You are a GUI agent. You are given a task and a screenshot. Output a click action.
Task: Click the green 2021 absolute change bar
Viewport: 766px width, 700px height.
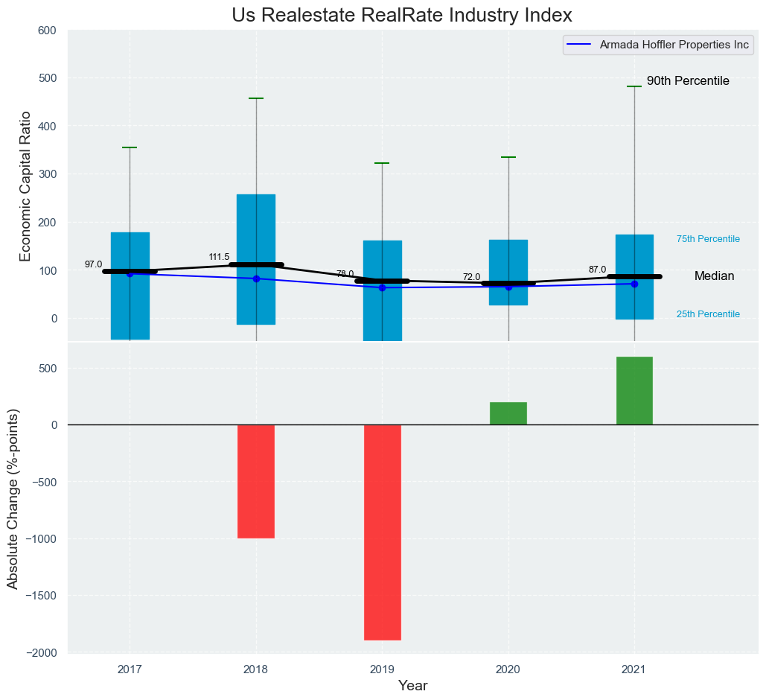point(634,390)
